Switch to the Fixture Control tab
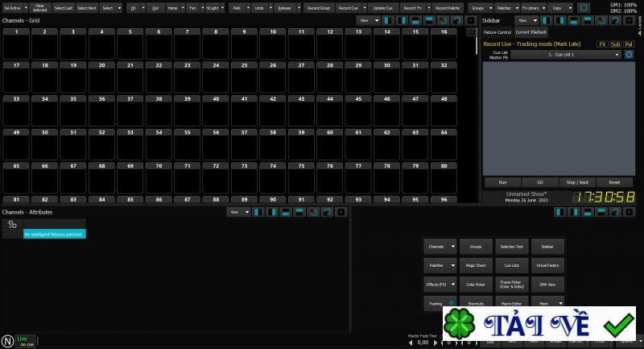 pos(497,31)
